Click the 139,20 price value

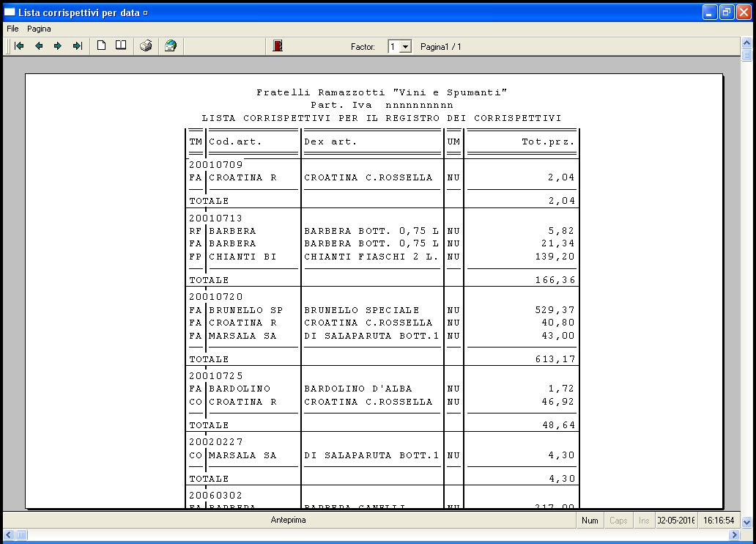555,257
